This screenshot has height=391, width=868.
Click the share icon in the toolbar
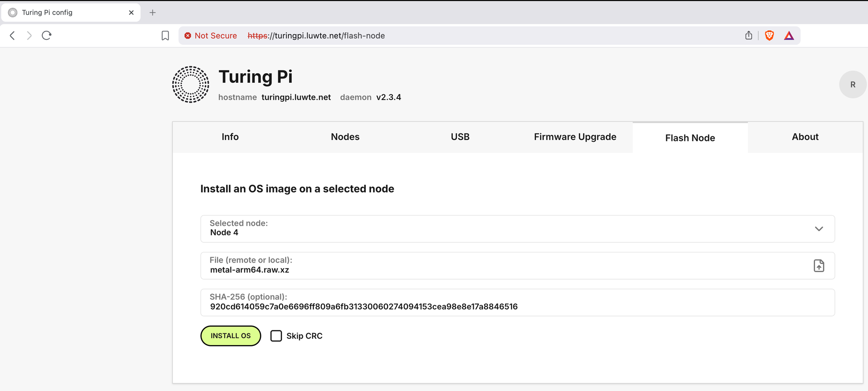[x=748, y=36]
